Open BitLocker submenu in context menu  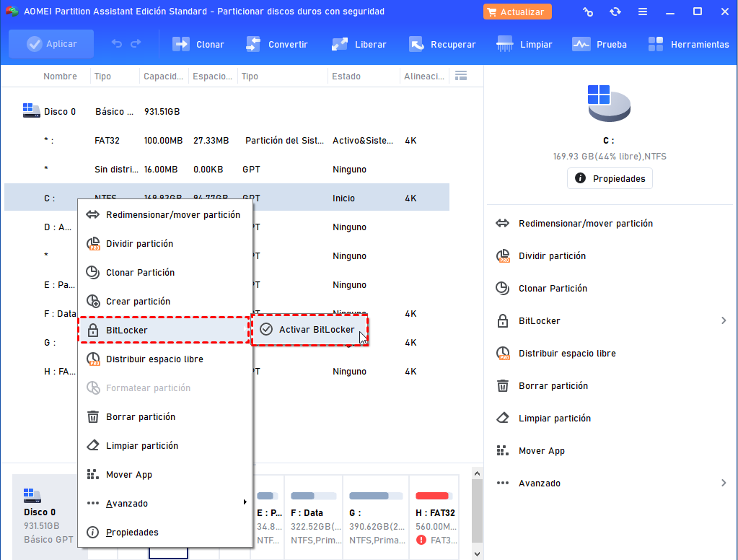click(x=164, y=331)
